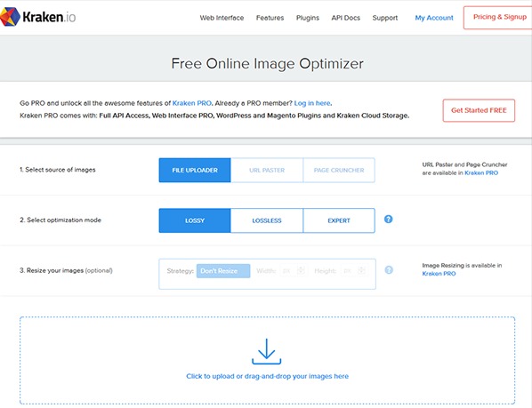Image resolution: width=532 pixels, height=408 pixels.
Task: Open API Docs menu item
Action: tap(346, 18)
